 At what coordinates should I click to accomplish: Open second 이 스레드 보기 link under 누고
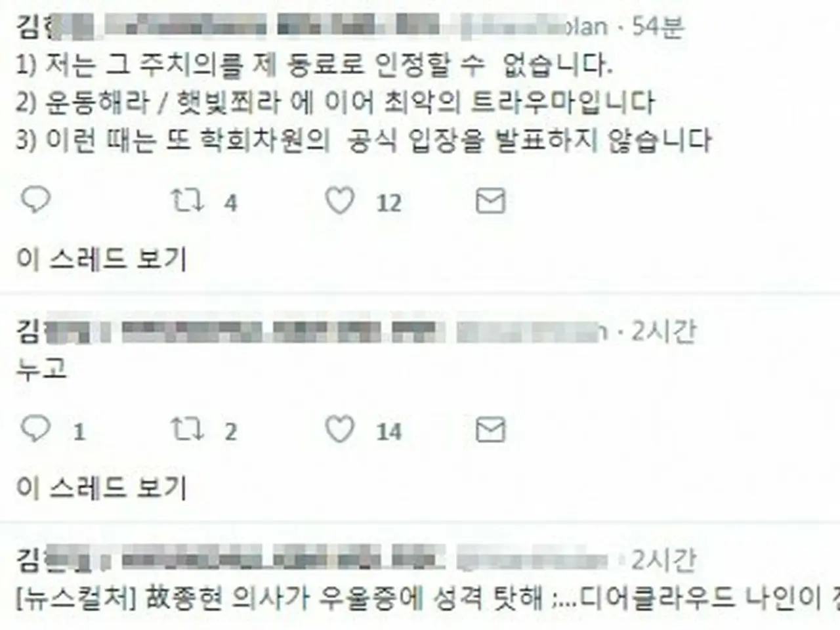102,488
